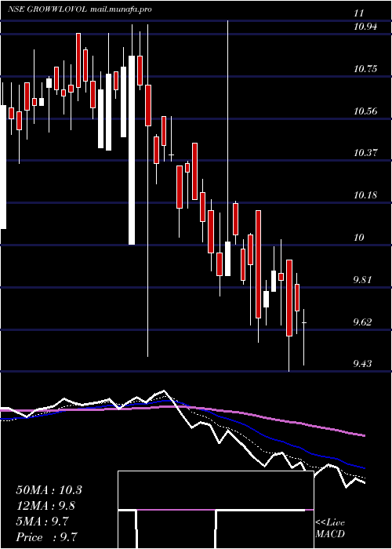Click the 50MA : 10.3 reading
The height and width of the screenshot is (549, 392).
click(x=49, y=490)
